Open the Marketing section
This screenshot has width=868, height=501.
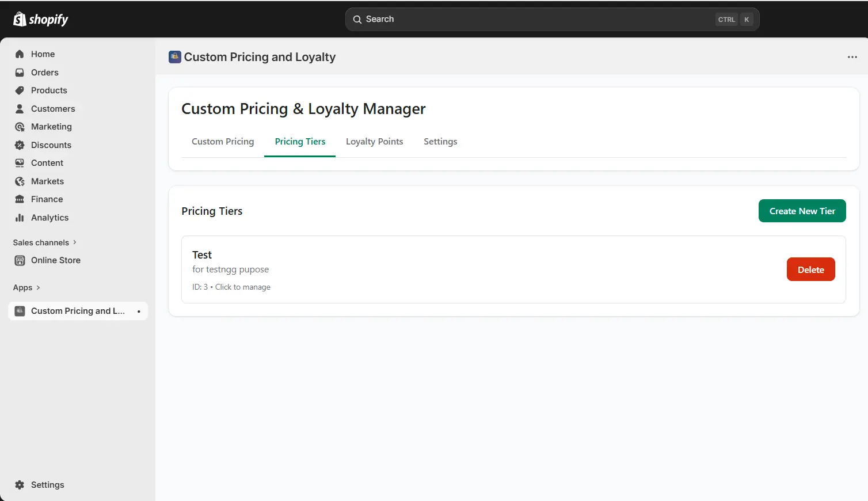click(51, 127)
